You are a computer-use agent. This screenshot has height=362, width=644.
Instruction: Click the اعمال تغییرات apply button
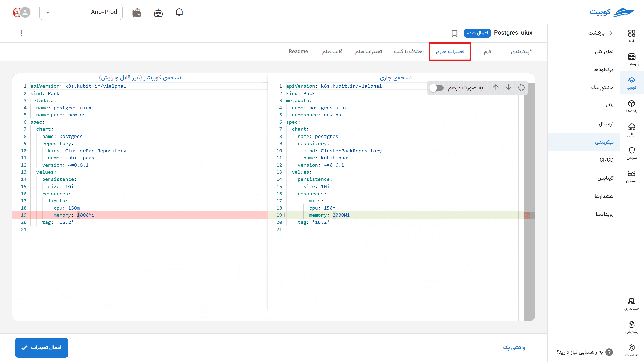point(42,348)
